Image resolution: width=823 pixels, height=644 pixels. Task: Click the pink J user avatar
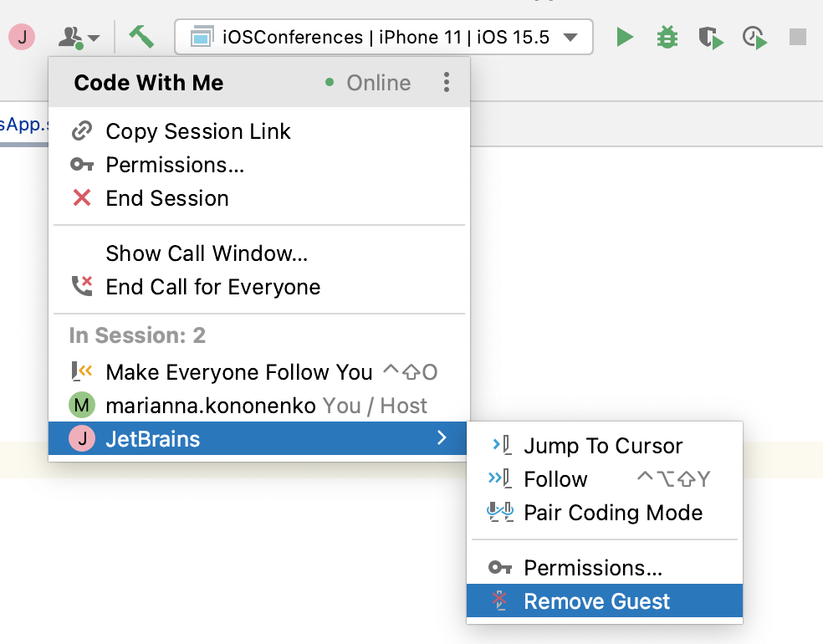[23, 38]
